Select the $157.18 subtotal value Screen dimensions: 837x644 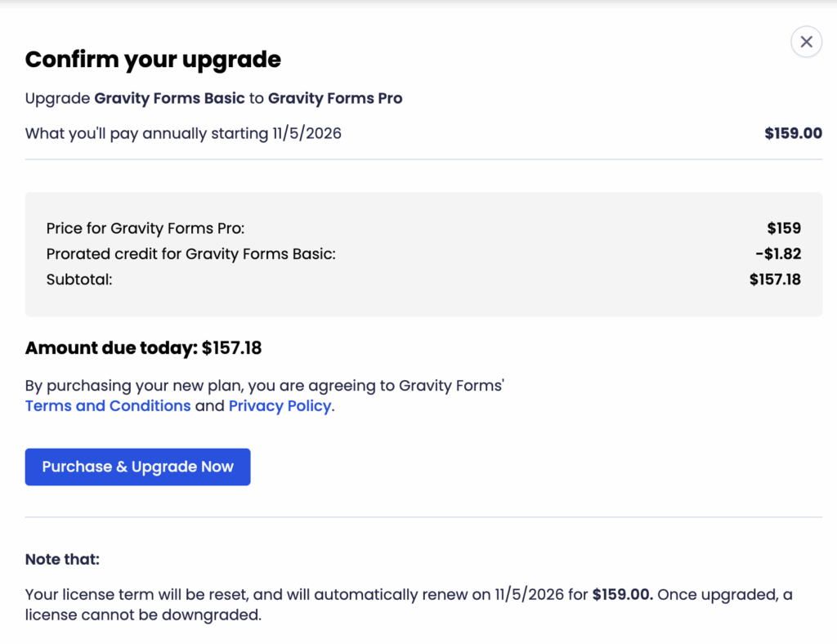coord(774,279)
